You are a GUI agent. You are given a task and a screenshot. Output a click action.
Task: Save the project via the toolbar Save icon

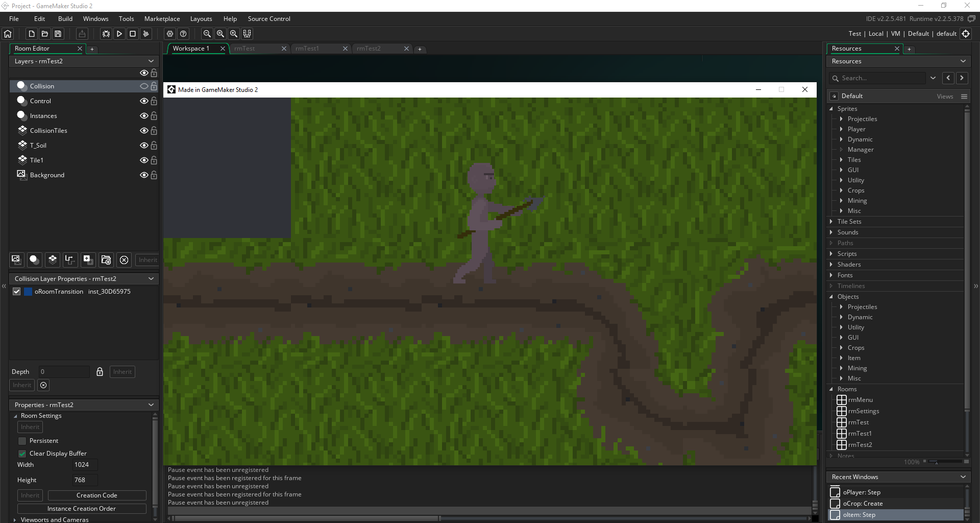tap(58, 34)
